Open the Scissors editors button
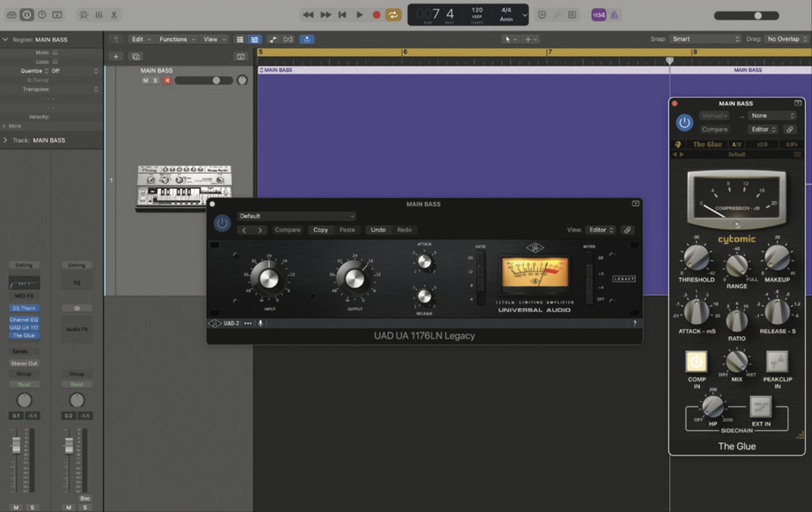Image resolution: width=812 pixels, height=512 pixels. (x=114, y=14)
